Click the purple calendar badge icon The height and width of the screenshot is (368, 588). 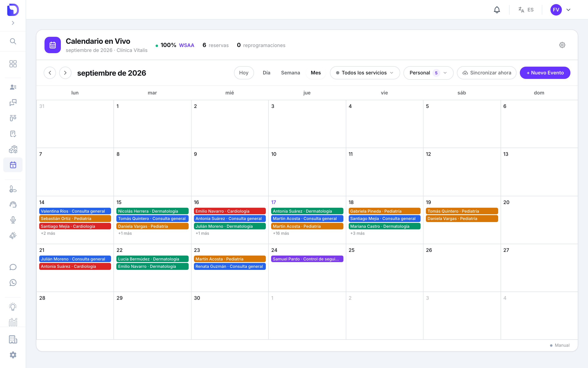pyautogui.click(x=52, y=45)
